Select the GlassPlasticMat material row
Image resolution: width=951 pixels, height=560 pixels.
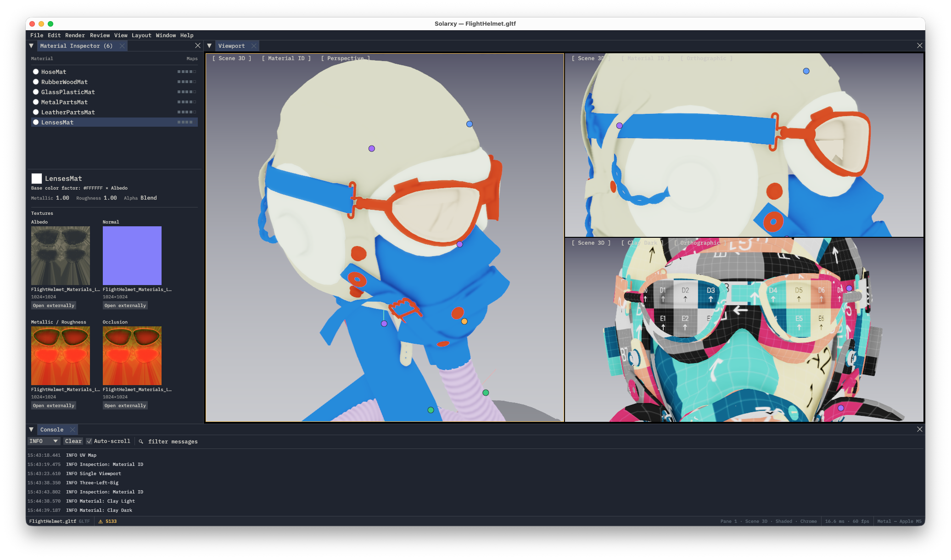pyautogui.click(x=114, y=92)
